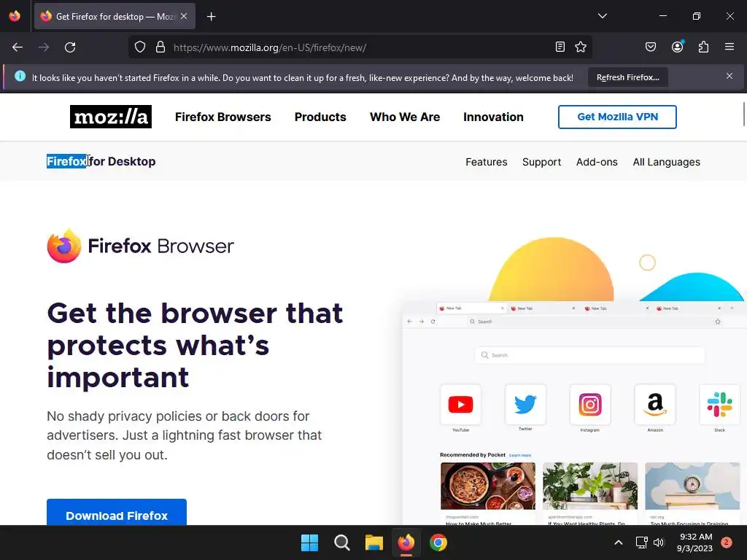Open the Innovation menu
Viewport: 747px width, 560px height.
click(493, 117)
